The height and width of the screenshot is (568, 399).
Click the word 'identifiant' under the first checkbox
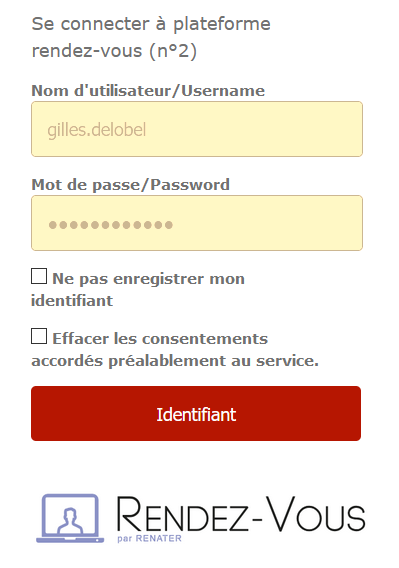click(x=72, y=301)
